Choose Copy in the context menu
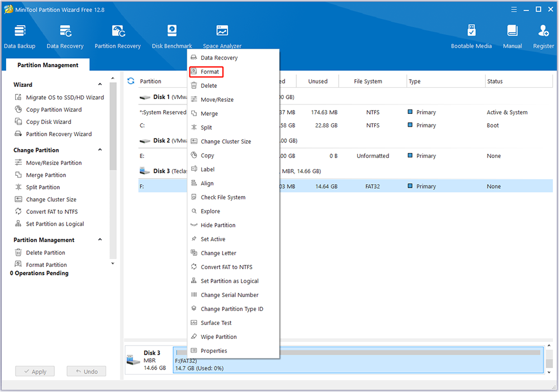This screenshot has height=392, width=559. pyautogui.click(x=233, y=155)
